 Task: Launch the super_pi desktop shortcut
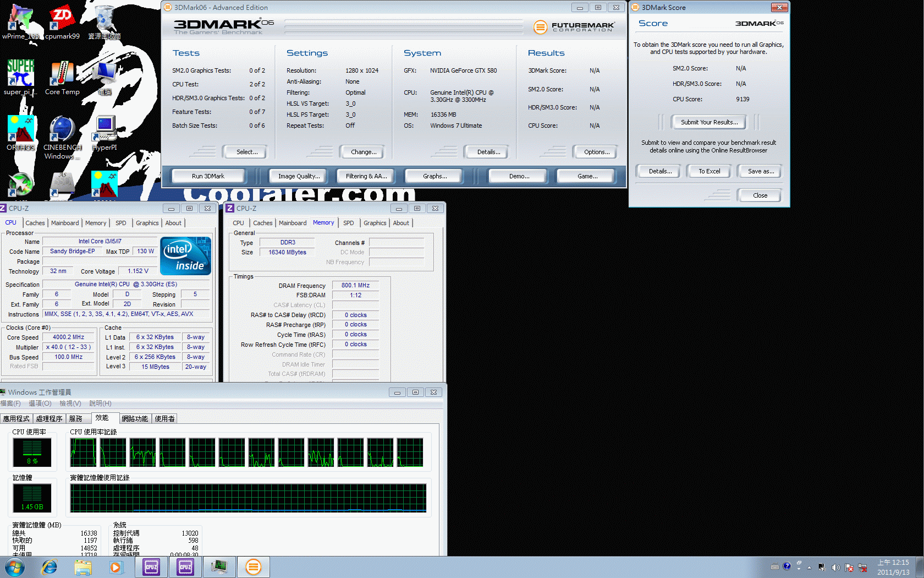(x=21, y=77)
